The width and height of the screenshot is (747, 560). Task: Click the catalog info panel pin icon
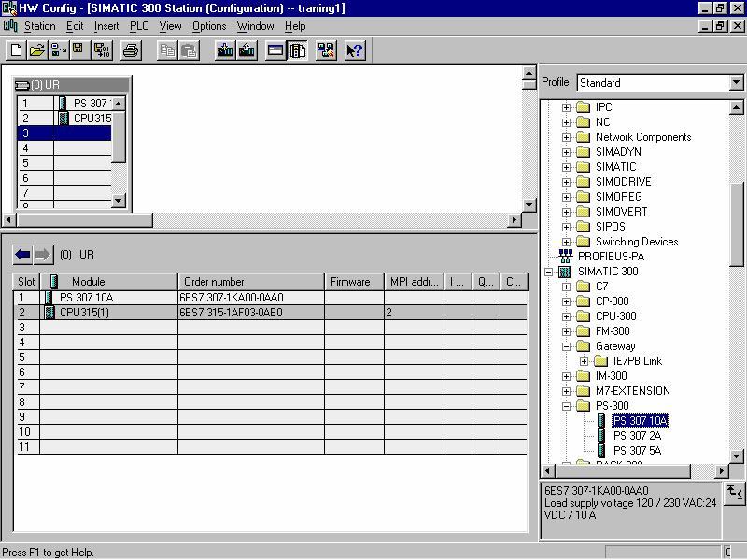click(x=734, y=493)
